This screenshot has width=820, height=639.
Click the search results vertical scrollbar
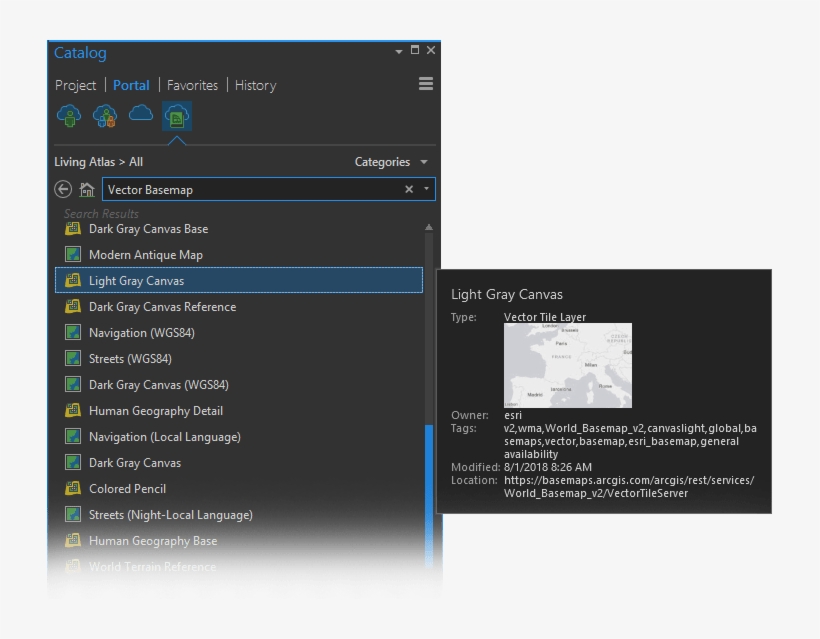[x=429, y=480]
